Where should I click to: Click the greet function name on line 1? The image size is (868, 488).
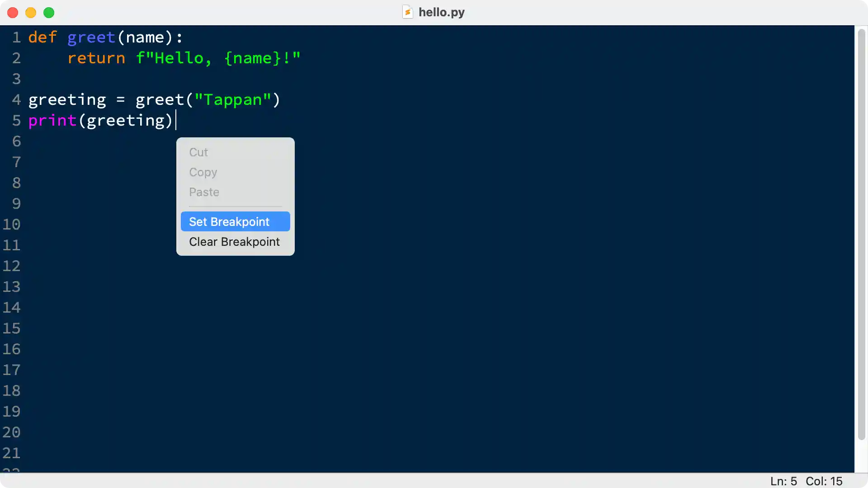coord(91,38)
